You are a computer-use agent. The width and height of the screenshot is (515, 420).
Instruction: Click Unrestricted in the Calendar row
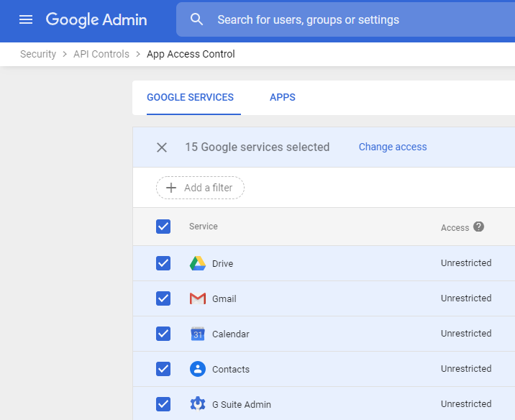466,333
